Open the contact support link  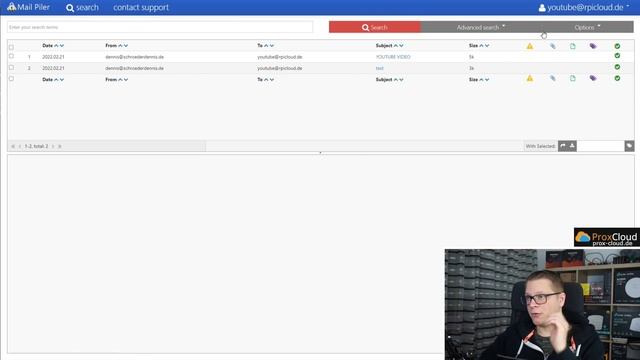coord(141,7)
